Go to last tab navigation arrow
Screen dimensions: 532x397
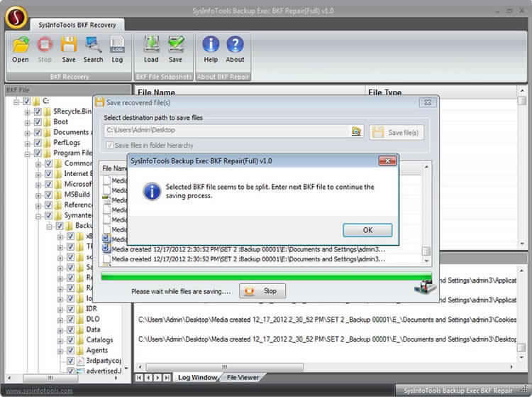pos(167,378)
